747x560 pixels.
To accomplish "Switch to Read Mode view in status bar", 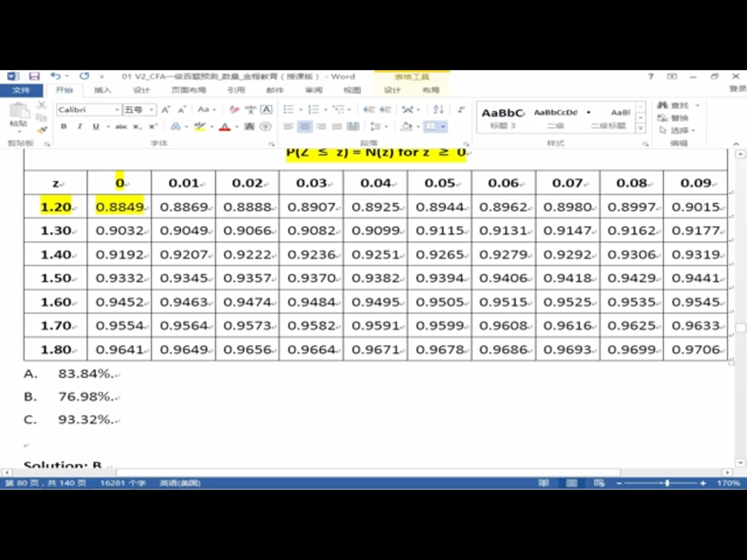I will tap(543, 483).
